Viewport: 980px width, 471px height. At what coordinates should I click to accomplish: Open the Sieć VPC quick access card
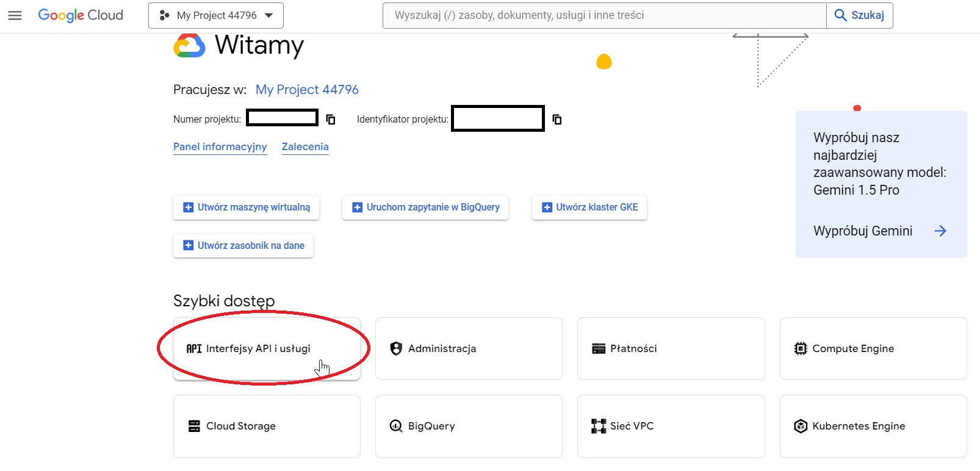click(671, 426)
